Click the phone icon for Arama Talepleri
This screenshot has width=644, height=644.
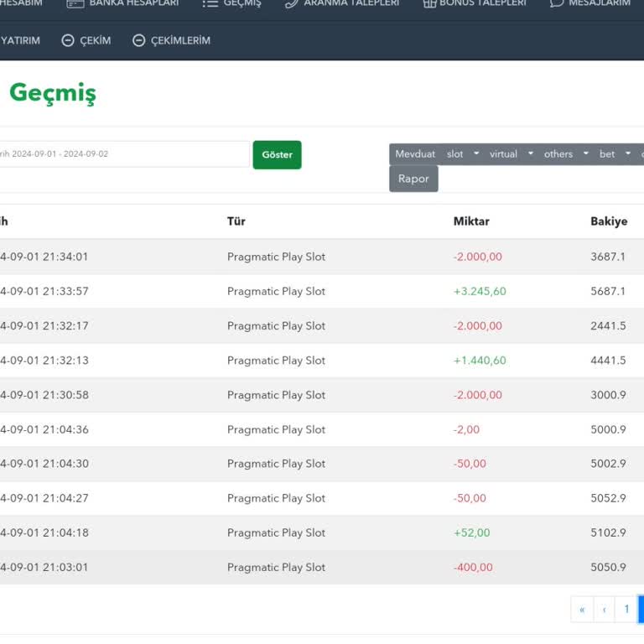coord(291,3)
